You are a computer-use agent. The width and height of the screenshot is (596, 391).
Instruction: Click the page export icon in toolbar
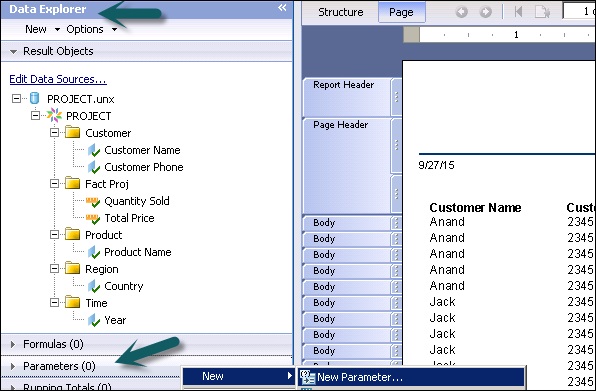point(542,12)
